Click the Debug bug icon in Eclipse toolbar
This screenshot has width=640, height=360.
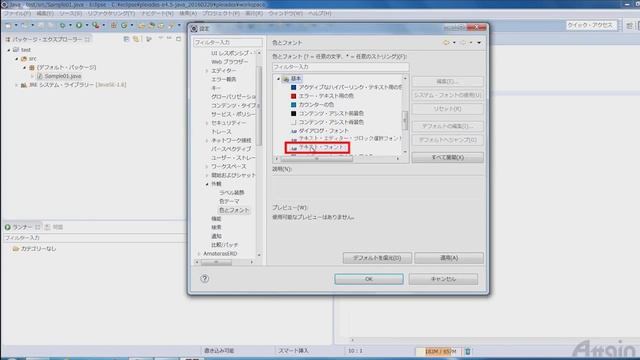[x=62, y=25]
